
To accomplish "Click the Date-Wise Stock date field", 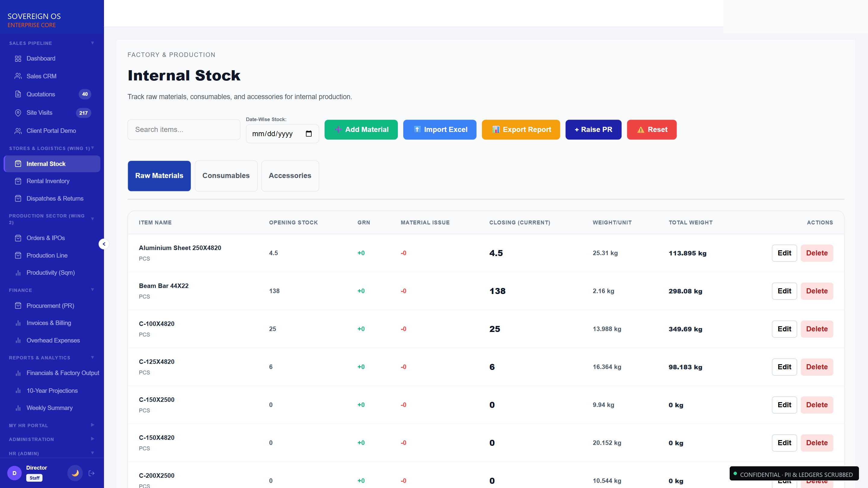I will (x=282, y=134).
